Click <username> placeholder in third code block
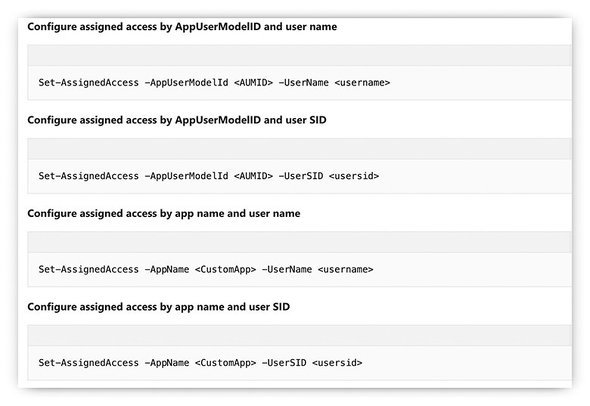 tap(345, 269)
